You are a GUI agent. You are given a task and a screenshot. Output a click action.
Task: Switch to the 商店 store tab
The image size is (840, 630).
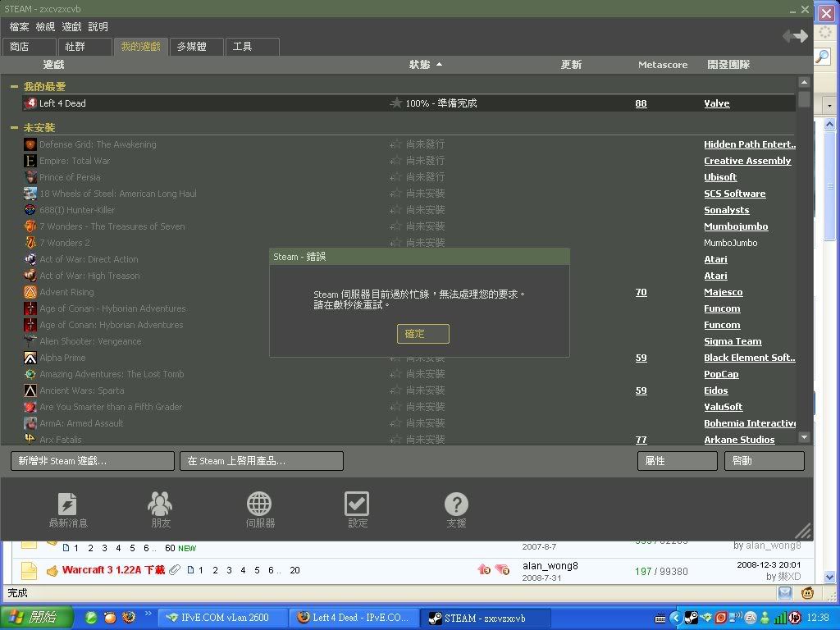click(20, 47)
